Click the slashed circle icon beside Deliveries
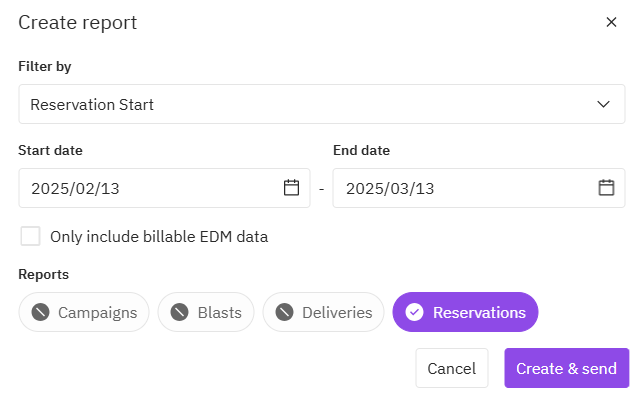The width and height of the screenshot is (643, 397). pyautogui.click(x=285, y=313)
